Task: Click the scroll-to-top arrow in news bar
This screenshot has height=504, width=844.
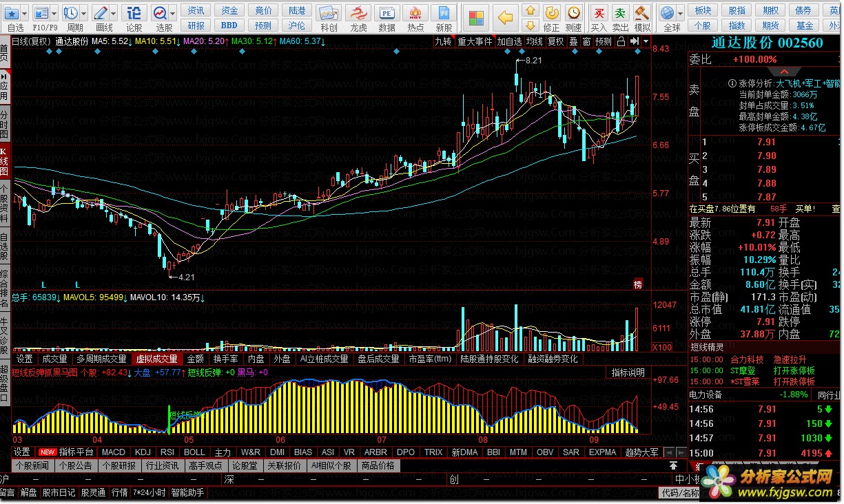Action: point(673,465)
